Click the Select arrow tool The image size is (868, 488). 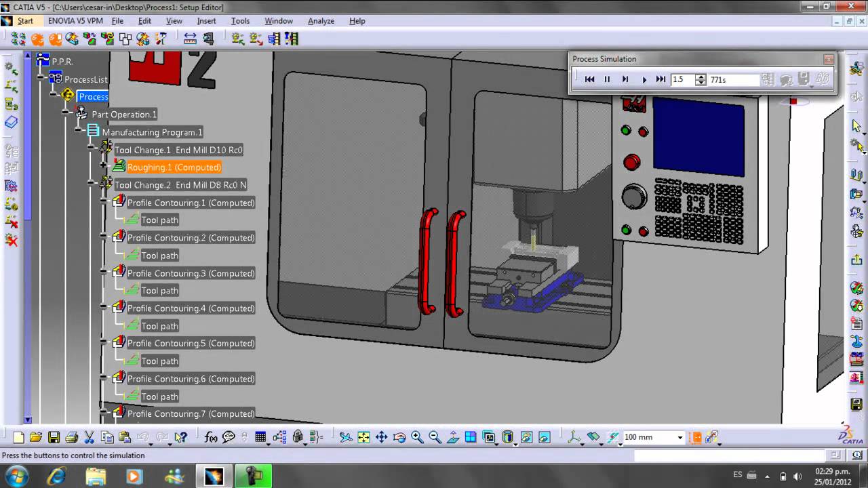click(x=856, y=126)
